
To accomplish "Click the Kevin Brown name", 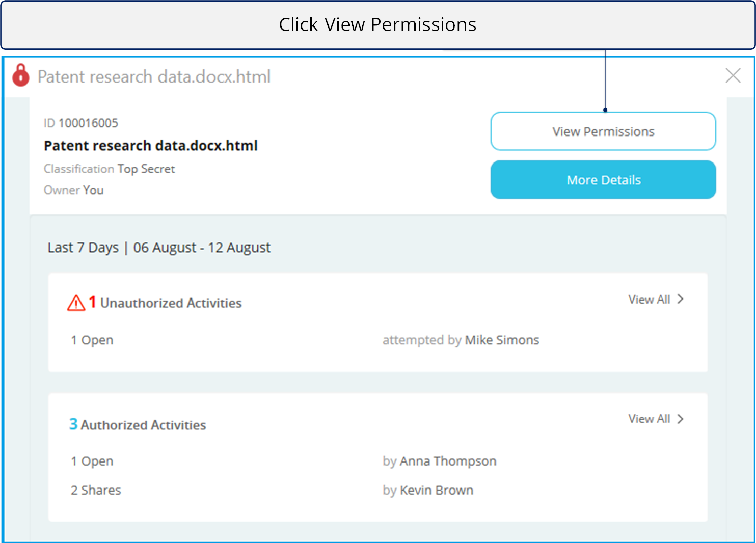I will (437, 490).
